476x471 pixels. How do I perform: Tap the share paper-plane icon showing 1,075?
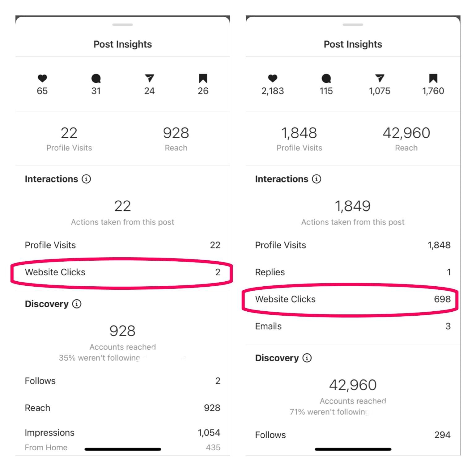[380, 78]
